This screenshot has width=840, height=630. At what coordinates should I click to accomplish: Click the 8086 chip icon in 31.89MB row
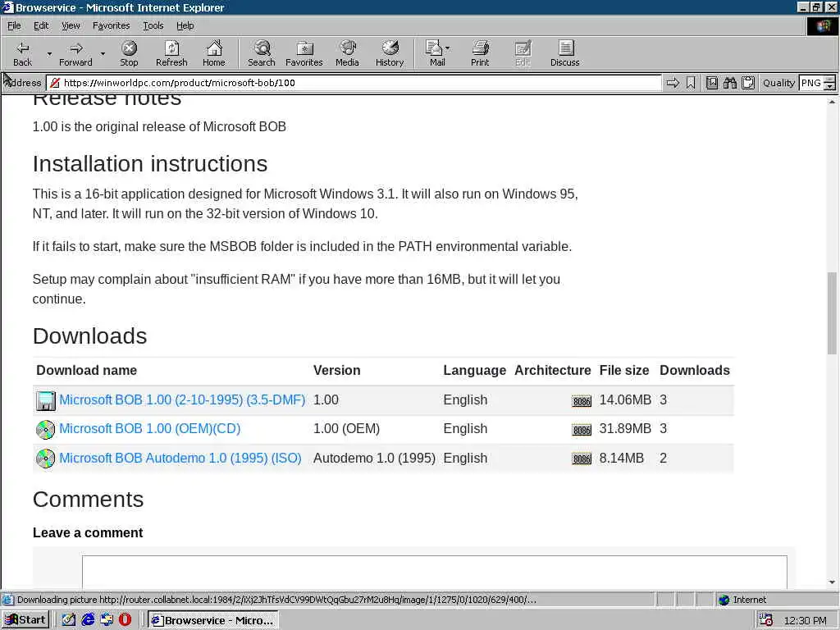[x=582, y=430]
